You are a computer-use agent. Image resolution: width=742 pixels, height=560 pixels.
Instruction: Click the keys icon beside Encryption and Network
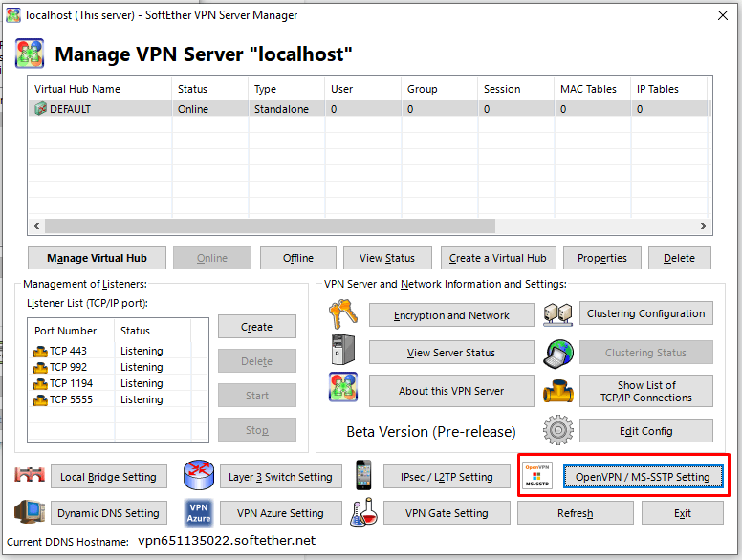(x=343, y=314)
